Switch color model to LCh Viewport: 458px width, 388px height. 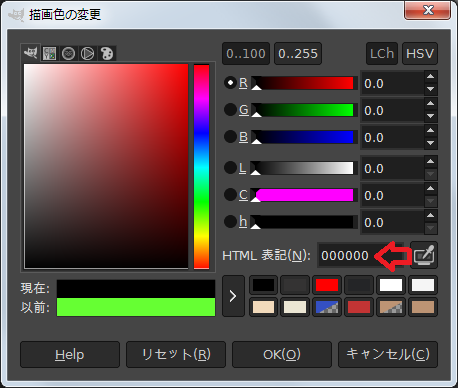coord(382,53)
